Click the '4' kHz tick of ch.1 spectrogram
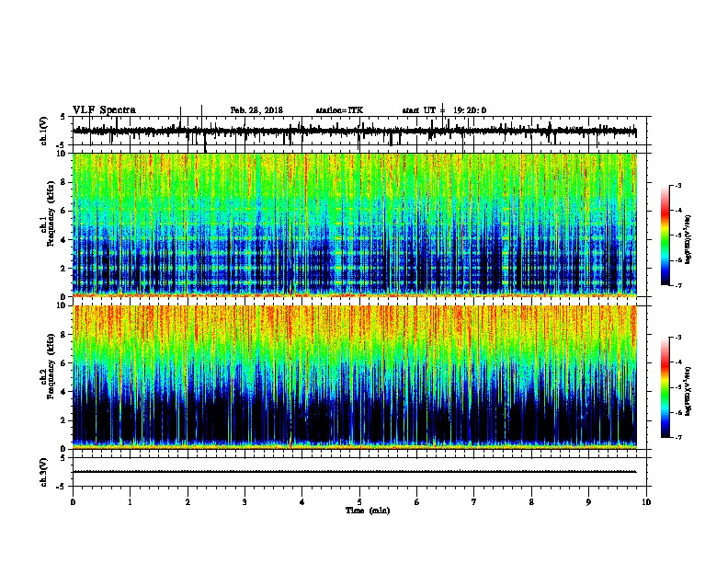The width and height of the screenshot is (728, 563). tap(63, 240)
